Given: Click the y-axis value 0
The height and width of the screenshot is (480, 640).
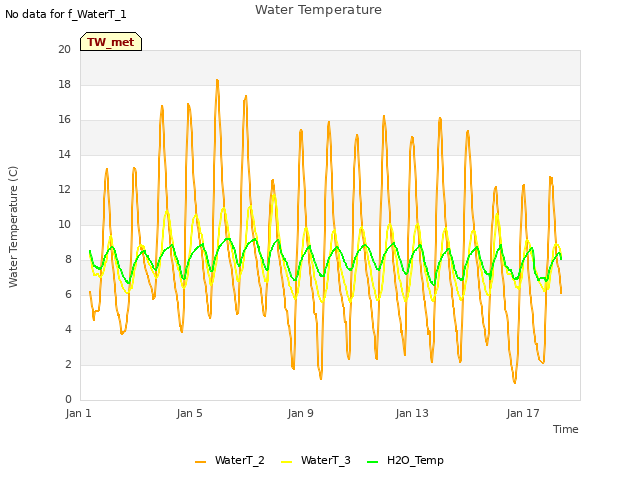Looking at the screenshot, I should pyautogui.click(x=68, y=399).
